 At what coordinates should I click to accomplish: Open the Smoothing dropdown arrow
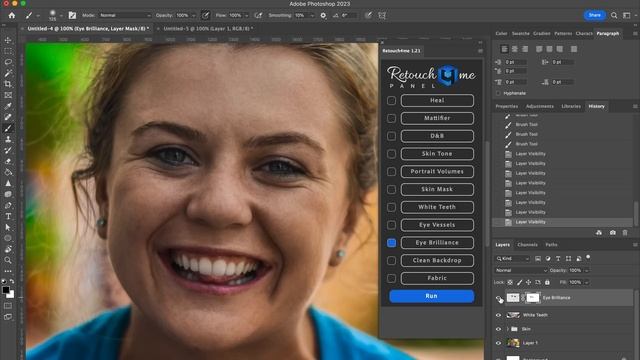(x=312, y=16)
